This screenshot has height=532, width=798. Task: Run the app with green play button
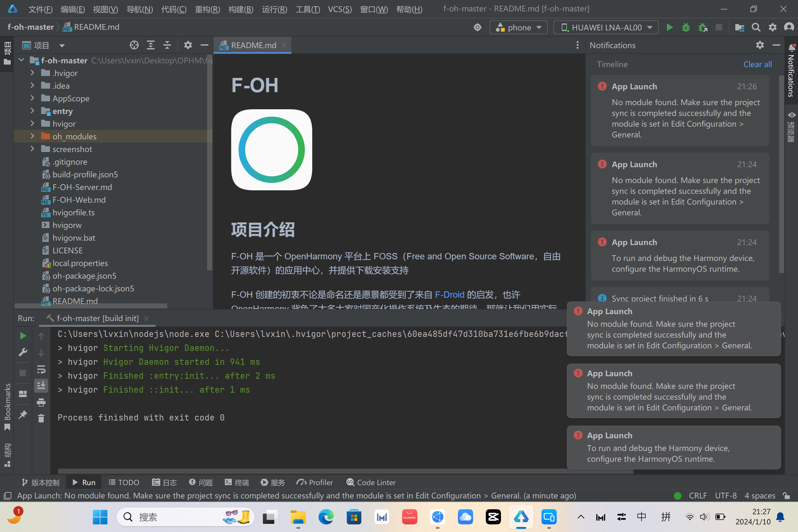click(669, 27)
